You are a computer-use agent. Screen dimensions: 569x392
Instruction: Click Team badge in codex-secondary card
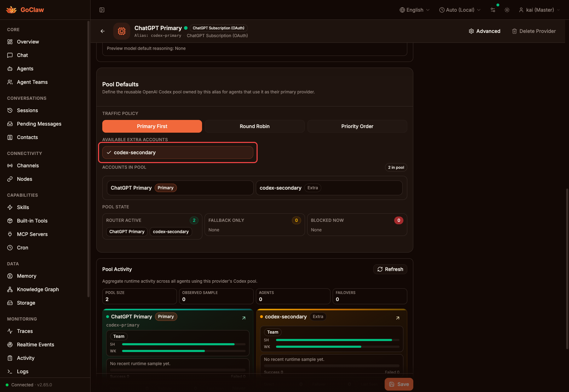tap(273, 332)
